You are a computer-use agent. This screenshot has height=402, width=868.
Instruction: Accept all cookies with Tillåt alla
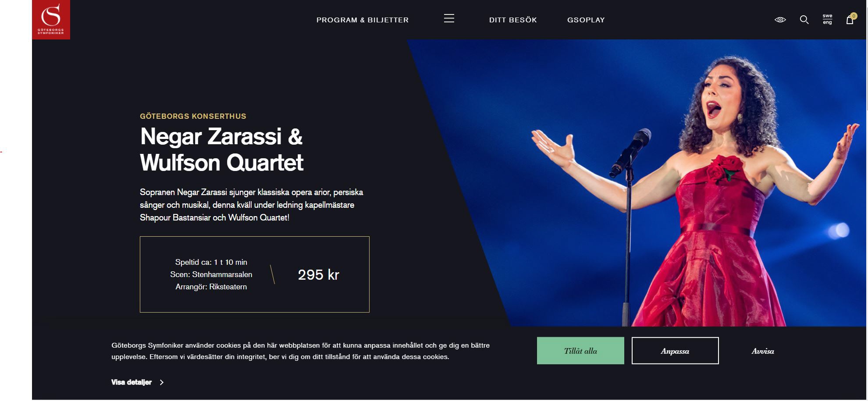[x=580, y=351]
